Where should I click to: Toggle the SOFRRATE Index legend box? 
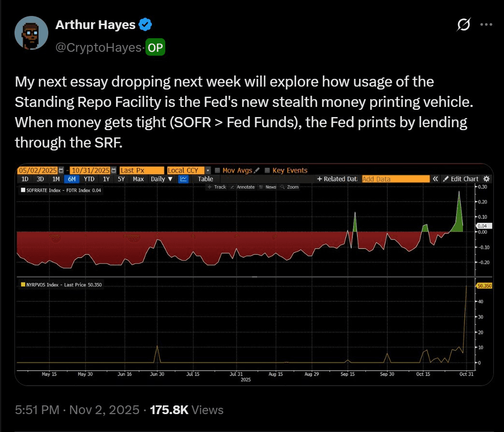coord(22,191)
